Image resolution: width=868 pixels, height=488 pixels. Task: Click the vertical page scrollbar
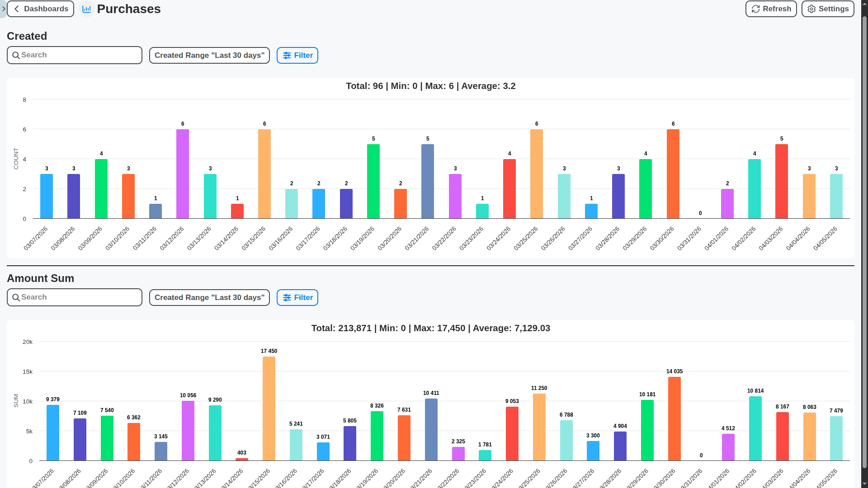[864, 244]
